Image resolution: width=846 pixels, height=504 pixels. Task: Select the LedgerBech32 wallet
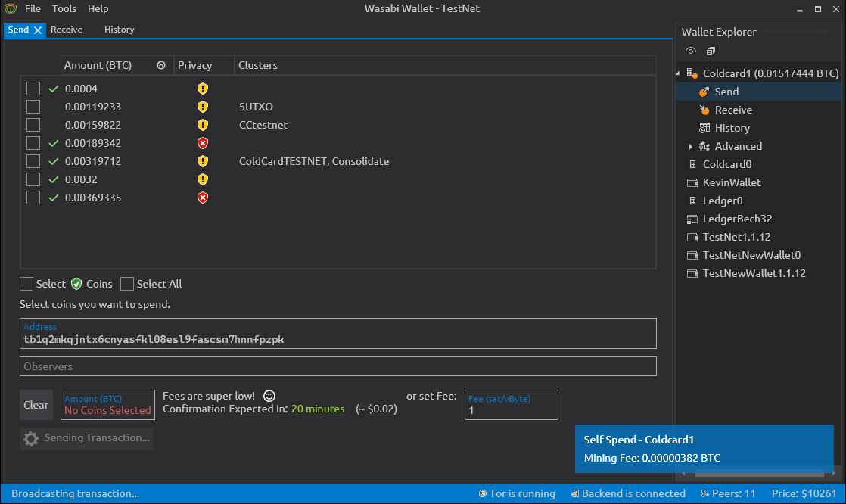[737, 219]
